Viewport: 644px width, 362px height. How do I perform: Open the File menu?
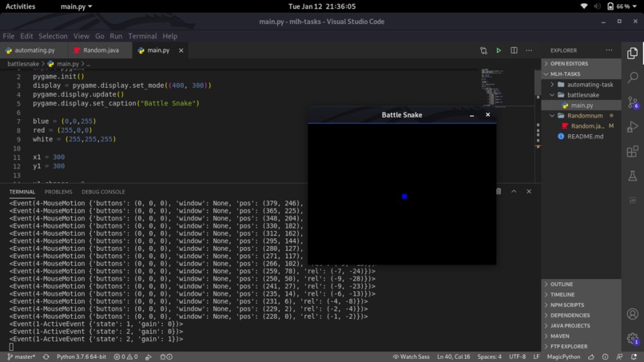point(9,36)
